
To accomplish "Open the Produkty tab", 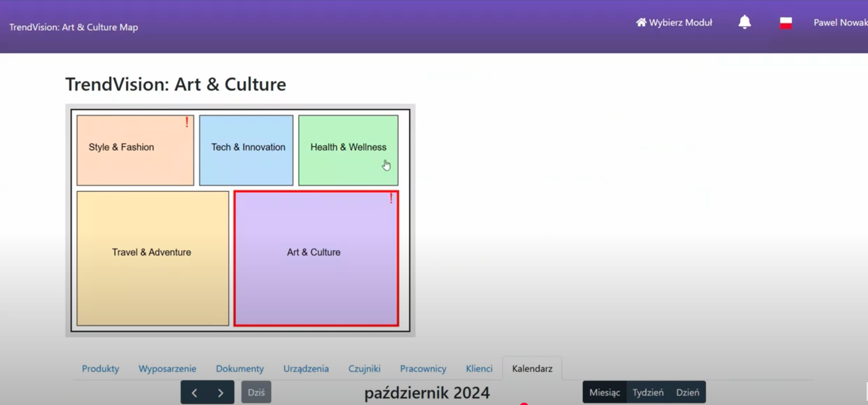I will click(100, 369).
